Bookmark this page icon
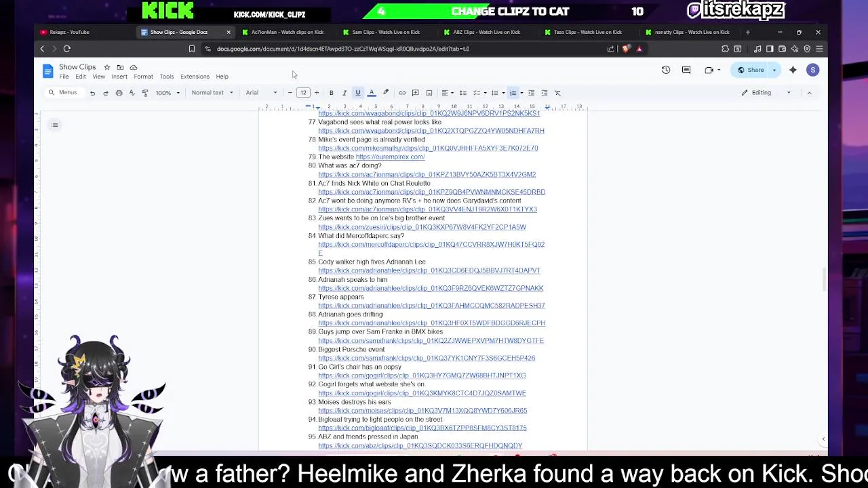Viewport: 868px width, 488px height. pos(192,49)
